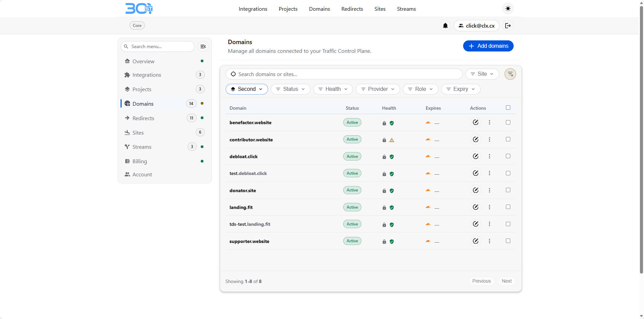This screenshot has width=644, height=319.
Task: Check the debloat.click row checkbox
Action: click(x=508, y=156)
